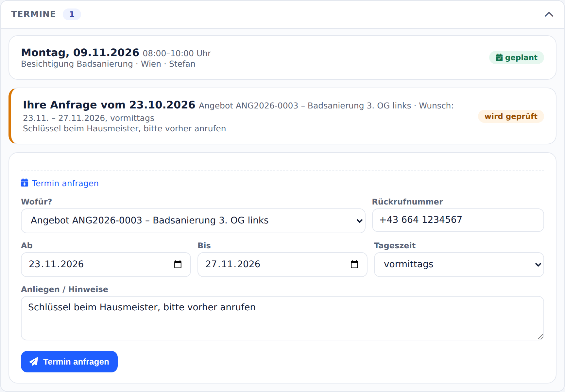Image resolution: width=565 pixels, height=392 pixels.
Task: Click the Termine count badge 1
Action: pyautogui.click(x=72, y=14)
